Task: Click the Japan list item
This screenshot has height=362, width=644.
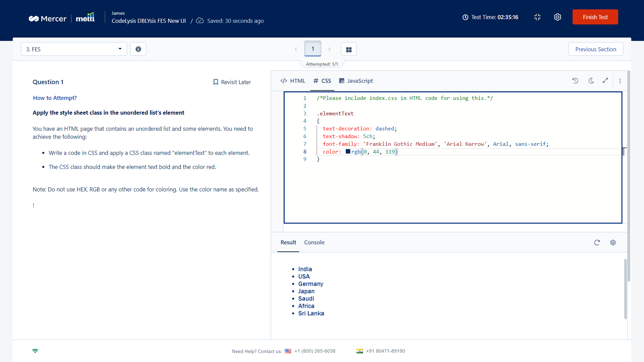Action: click(x=306, y=291)
